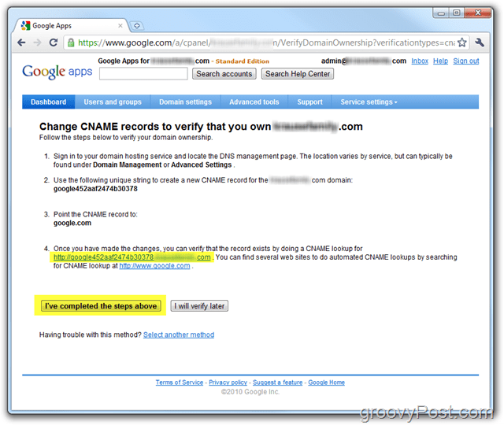The image size is (504, 425).
Task: Open a new tab button
Action: [136, 26]
